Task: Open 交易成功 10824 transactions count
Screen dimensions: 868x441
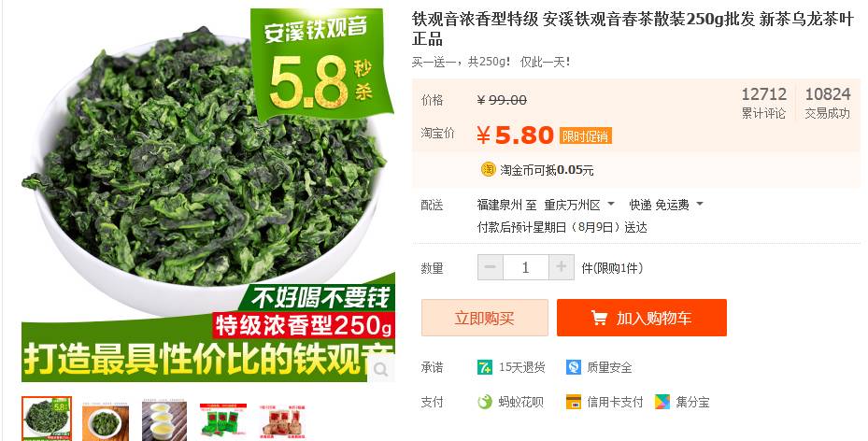Action: (x=828, y=103)
